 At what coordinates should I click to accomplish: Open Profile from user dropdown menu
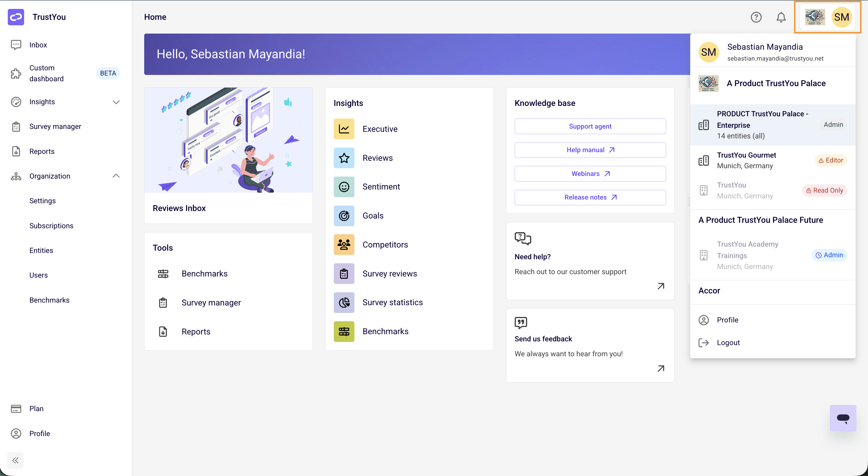tap(773, 320)
